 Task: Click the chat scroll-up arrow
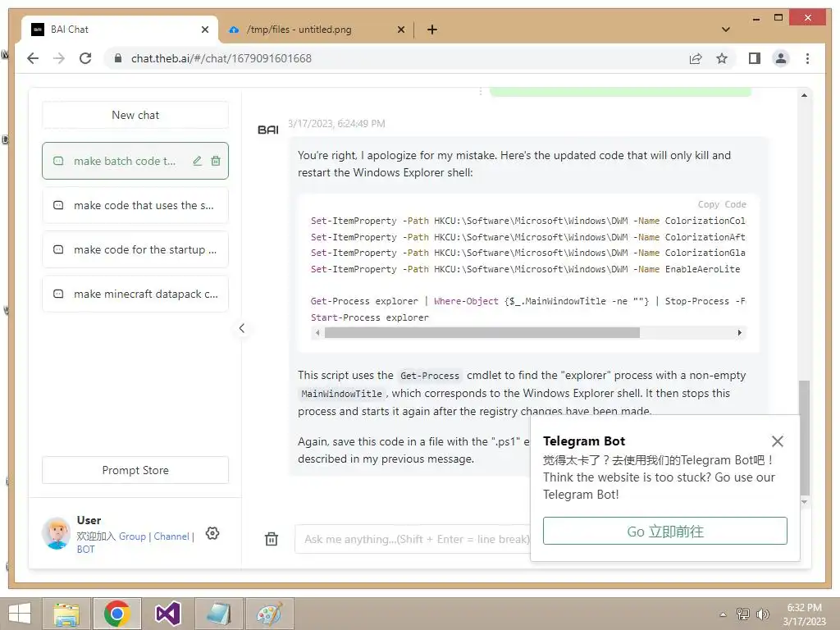(804, 95)
